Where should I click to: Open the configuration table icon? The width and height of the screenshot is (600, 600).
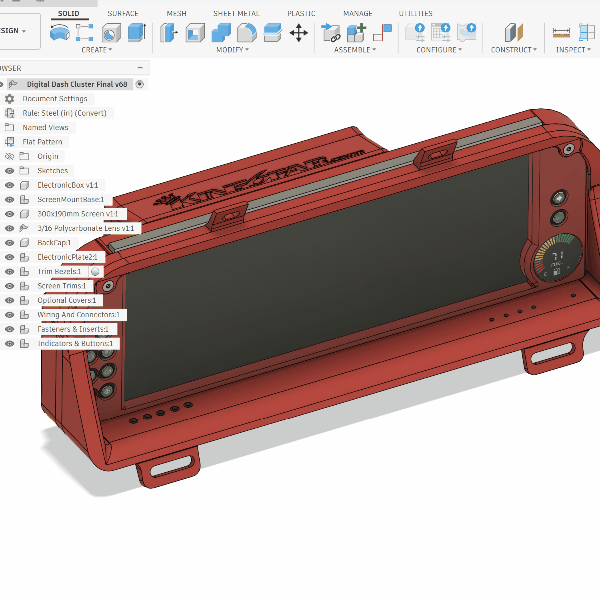point(441,32)
